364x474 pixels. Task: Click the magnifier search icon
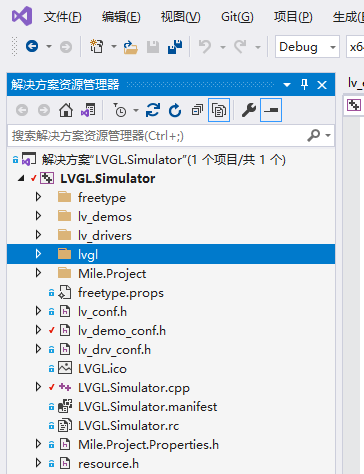click(314, 135)
